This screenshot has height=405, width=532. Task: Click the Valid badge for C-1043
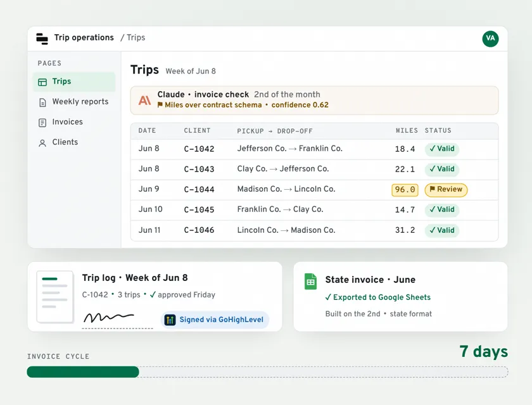click(442, 169)
